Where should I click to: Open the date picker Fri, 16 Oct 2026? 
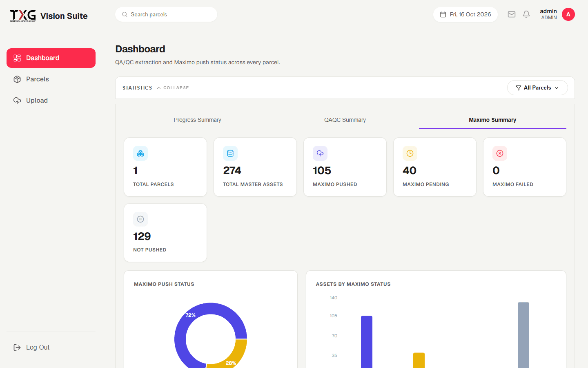coord(465,14)
